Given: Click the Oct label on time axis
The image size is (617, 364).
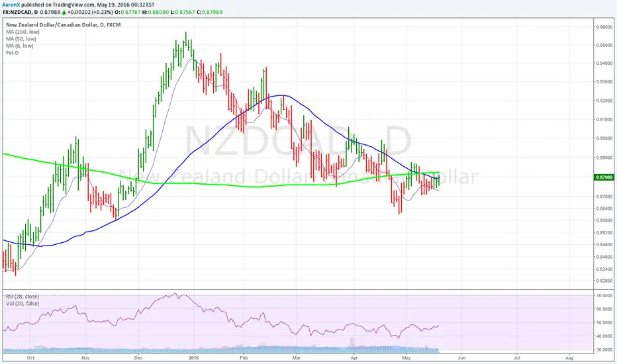Looking at the screenshot, I should click(30, 358).
